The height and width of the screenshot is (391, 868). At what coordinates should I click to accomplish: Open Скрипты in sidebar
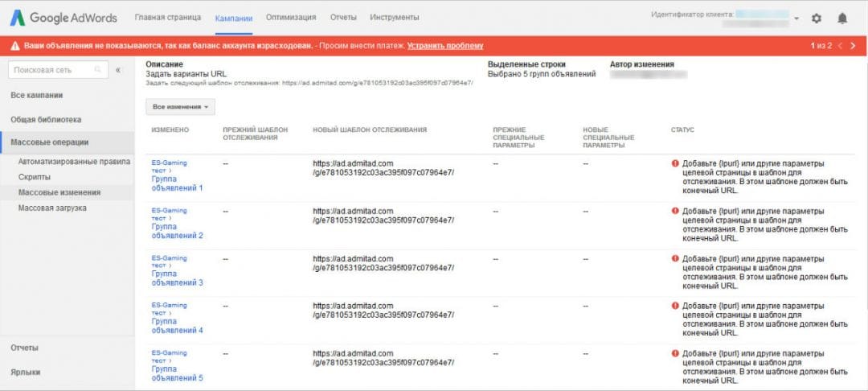[x=35, y=177]
